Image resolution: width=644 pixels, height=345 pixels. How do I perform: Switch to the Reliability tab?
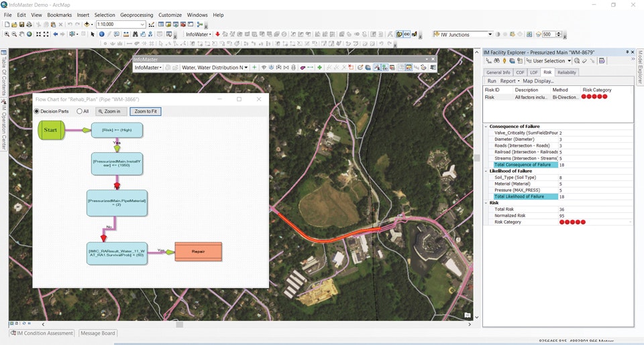tap(567, 72)
